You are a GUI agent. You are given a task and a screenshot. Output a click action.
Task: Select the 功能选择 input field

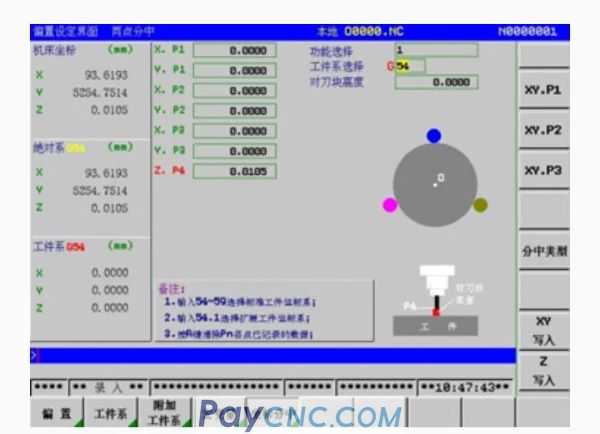(435, 49)
